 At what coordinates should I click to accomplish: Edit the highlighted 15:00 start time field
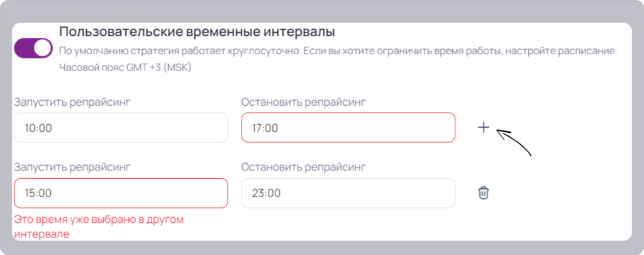click(121, 193)
